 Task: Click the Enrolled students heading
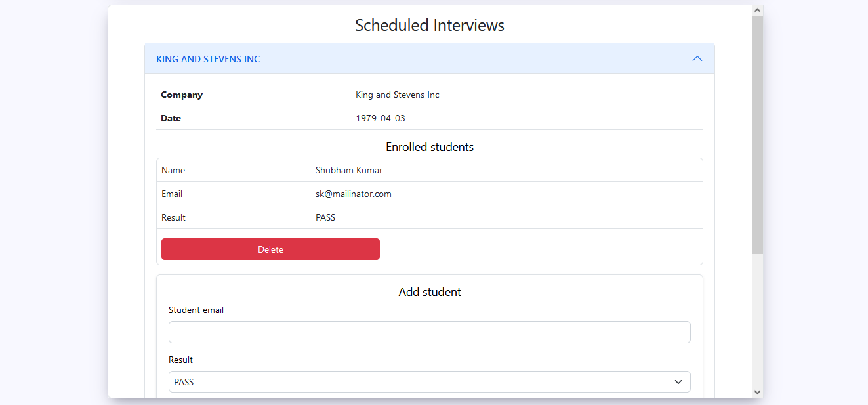[x=430, y=147]
